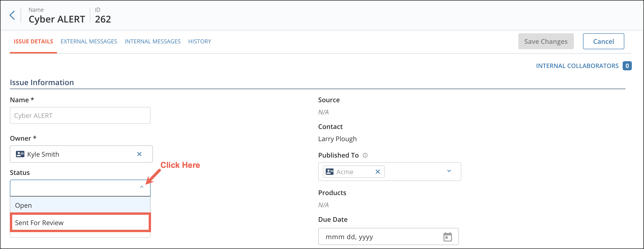
Task: Remove owner Kyle Smith with the X
Action: [139, 154]
